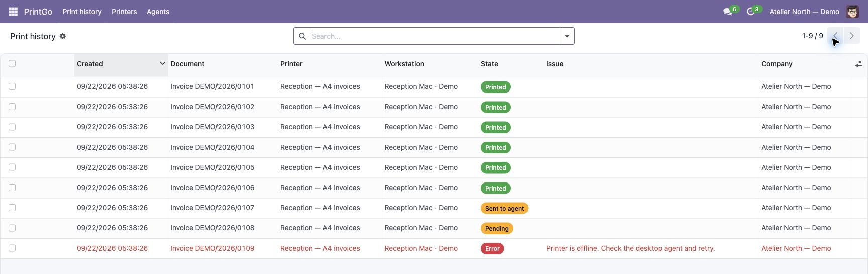Toggle the select-all rows checkbox

[x=12, y=64]
